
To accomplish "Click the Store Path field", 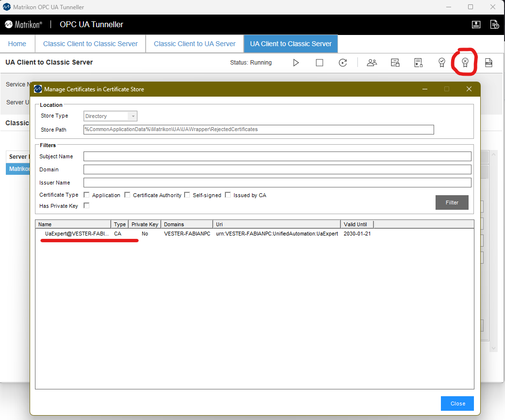I will point(259,130).
